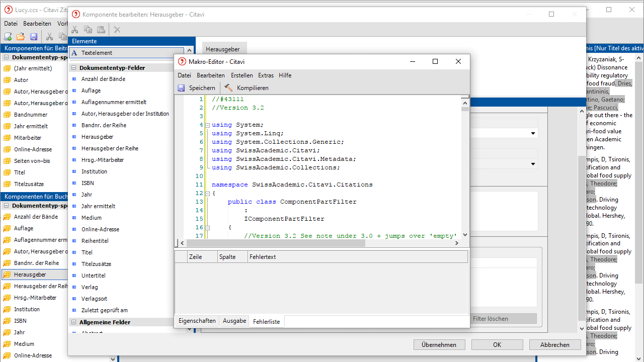Collapse the Allgemeine Felder group

click(x=73, y=322)
